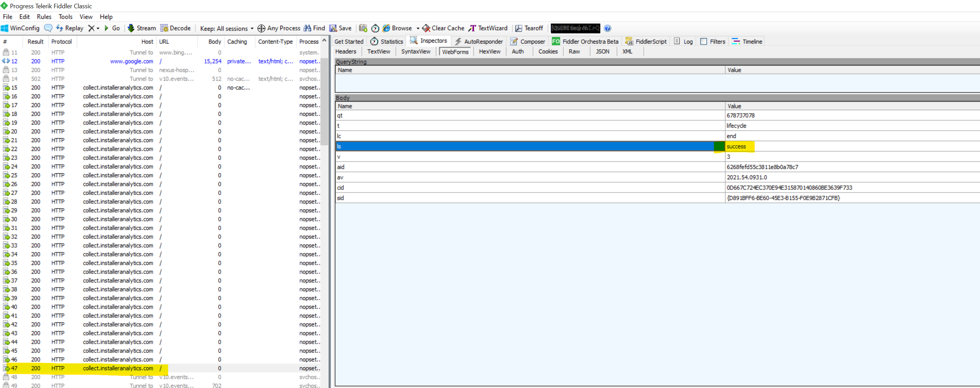
Task: Select the SyntaxView inspector tab
Action: (x=416, y=52)
